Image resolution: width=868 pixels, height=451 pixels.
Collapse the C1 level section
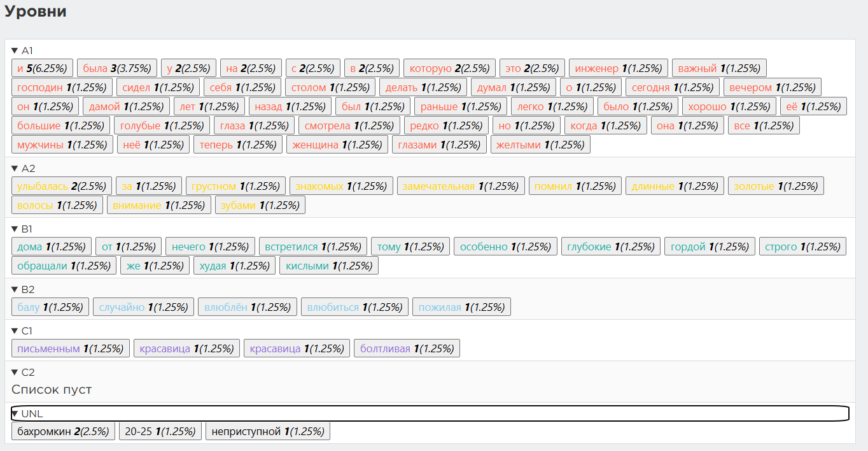point(22,331)
